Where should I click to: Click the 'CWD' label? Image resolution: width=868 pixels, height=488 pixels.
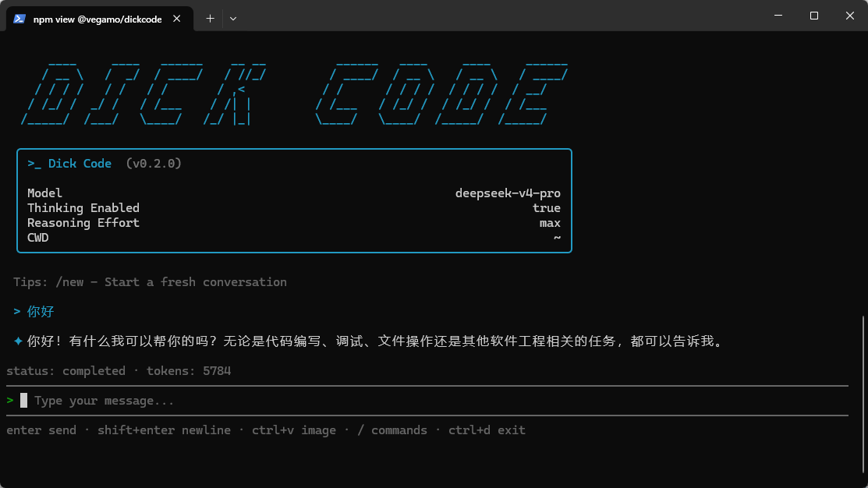37,238
